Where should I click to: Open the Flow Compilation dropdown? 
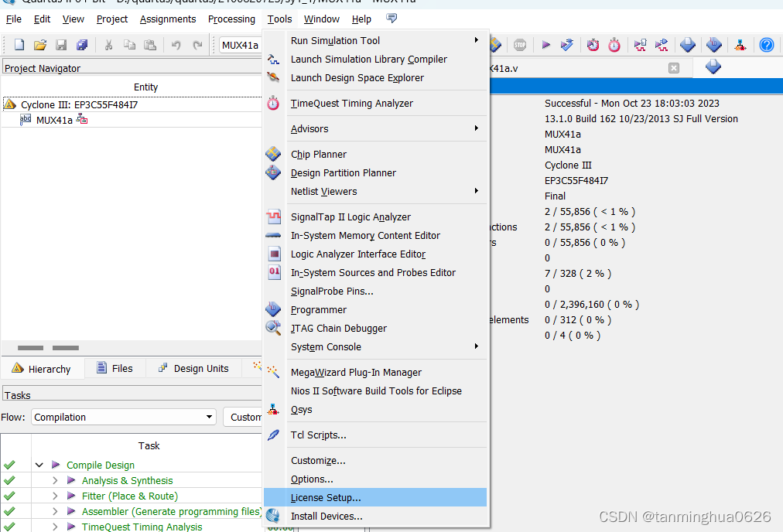point(123,417)
